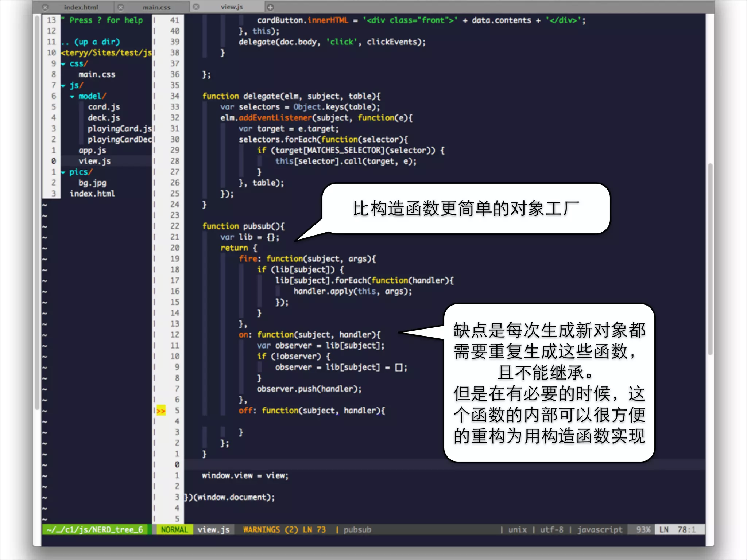Image resolution: width=747 pixels, height=560 pixels.
Task: Switch to the main.css tab
Action: [156, 7]
